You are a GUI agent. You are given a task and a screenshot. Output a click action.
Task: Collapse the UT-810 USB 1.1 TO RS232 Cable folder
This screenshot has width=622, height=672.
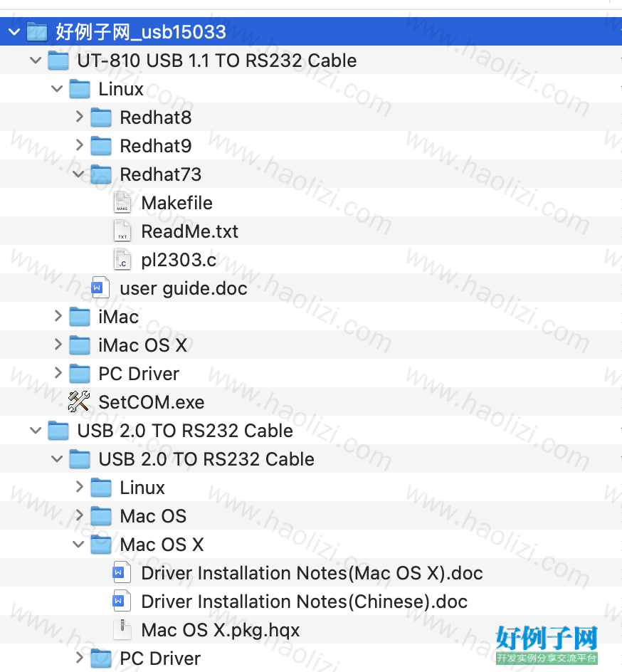[36, 61]
